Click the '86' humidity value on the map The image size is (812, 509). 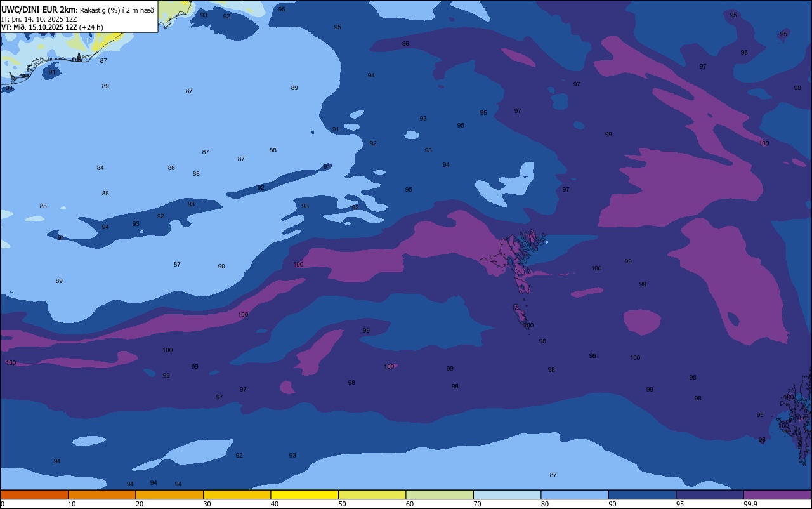click(171, 168)
